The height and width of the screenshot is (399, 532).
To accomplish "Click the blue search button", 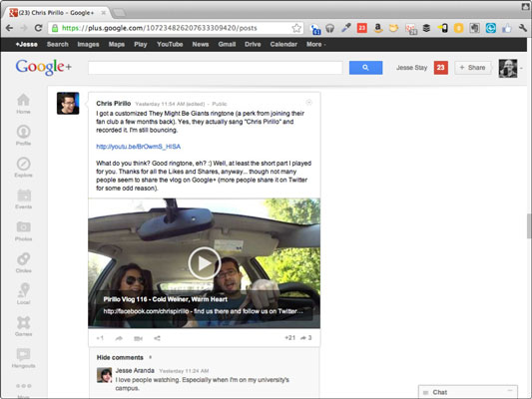I will point(365,68).
